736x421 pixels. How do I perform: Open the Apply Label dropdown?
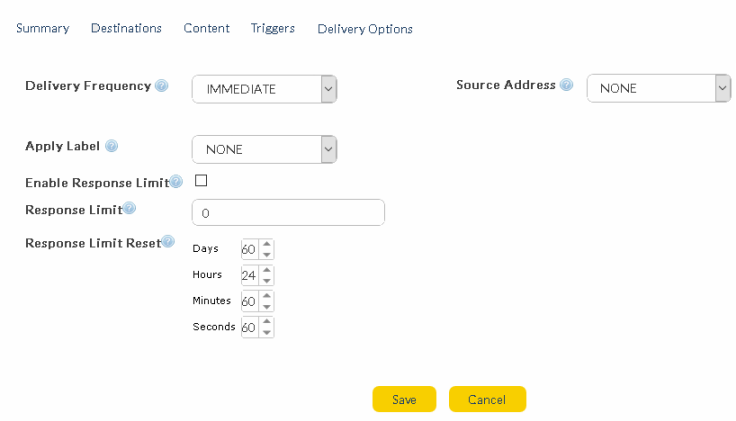tap(264, 149)
